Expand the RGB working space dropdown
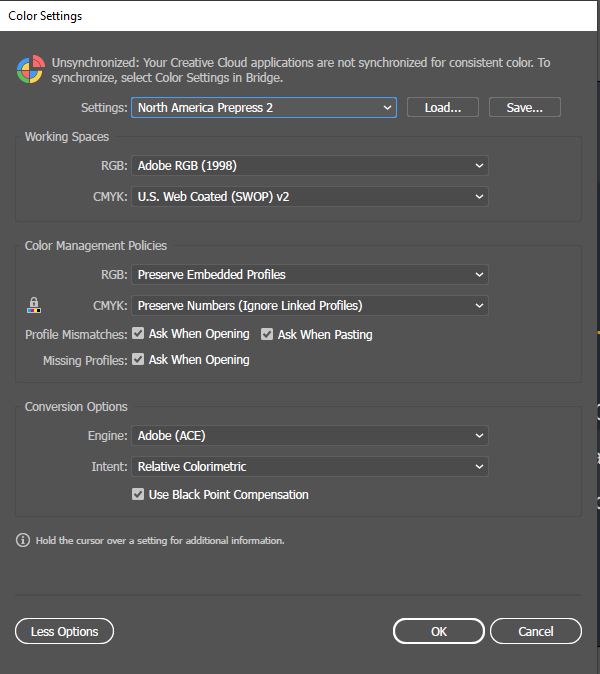Viewport: 600px width, 674px height. (309, 165)
